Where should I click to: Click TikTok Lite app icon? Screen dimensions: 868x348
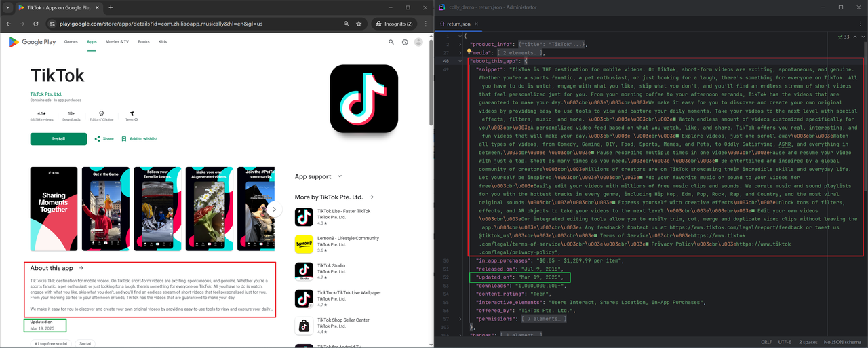(x=304, y=216)
